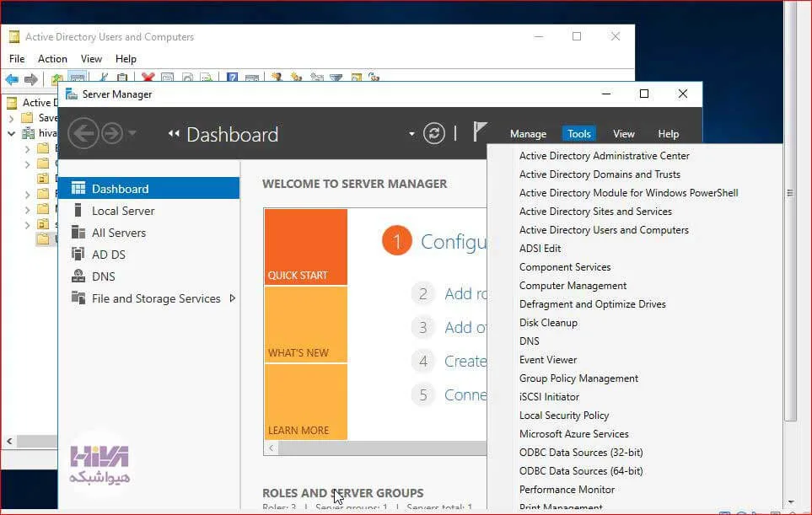
Task: Open File and Storage Services
Action: click(x=156, y=298)
